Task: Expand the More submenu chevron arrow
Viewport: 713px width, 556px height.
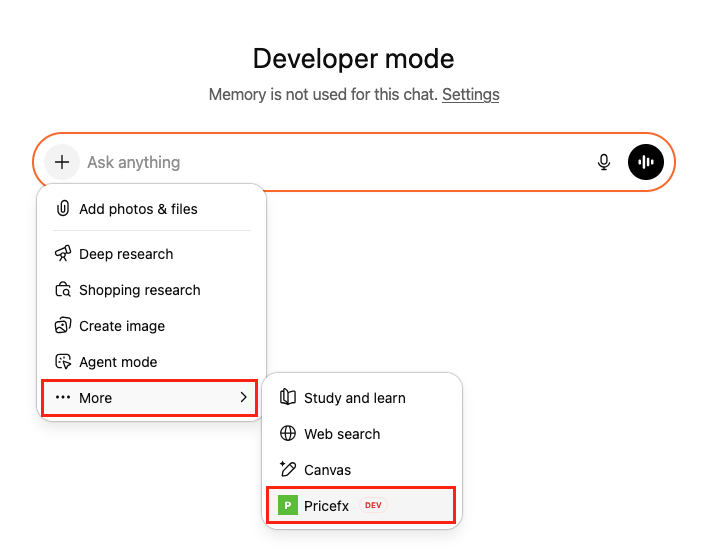Action: (x=243, y=398)
